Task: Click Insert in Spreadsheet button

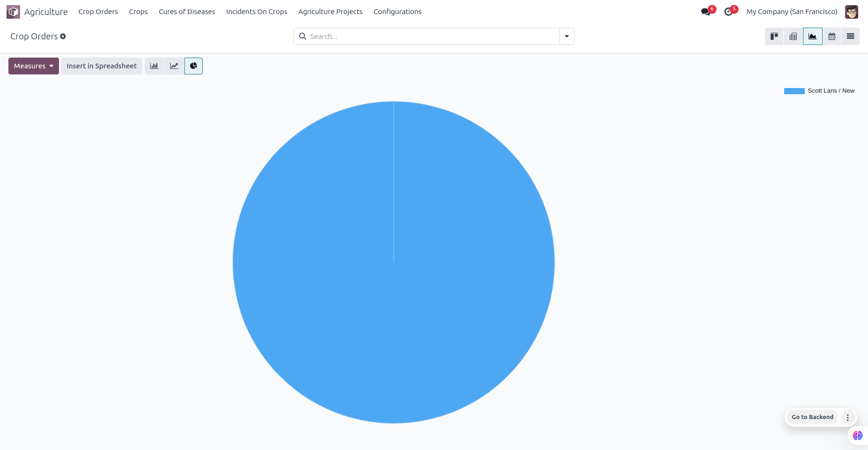Action: pyautogui.click(x=102, y=66)
